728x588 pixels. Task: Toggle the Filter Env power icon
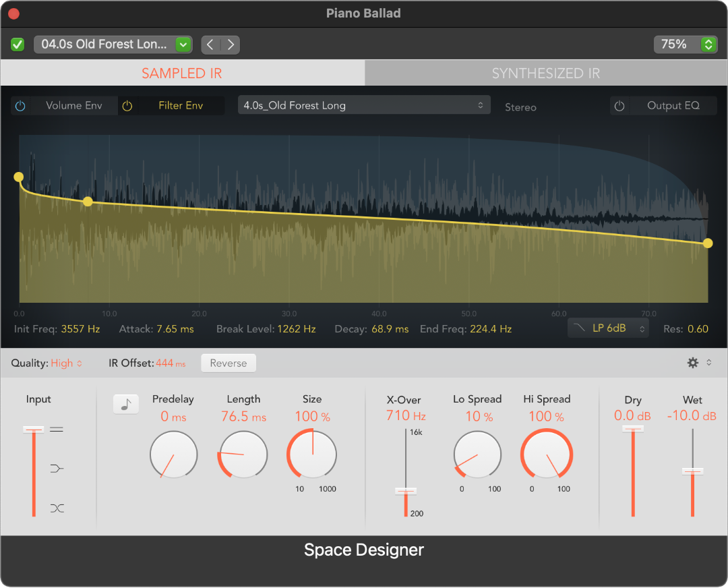[127, 106]
